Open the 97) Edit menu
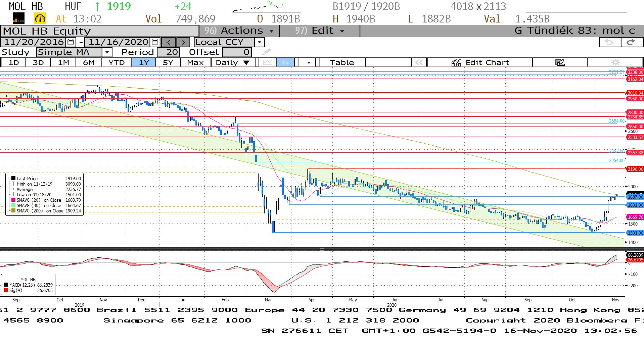The width and height of the screenshot is (644, 344). point(320,31)
